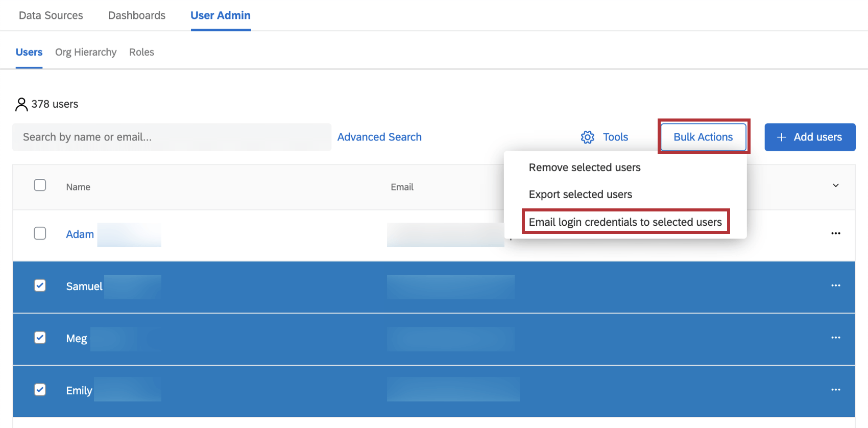Switch to the Dashboards tab
This screenshot has height=428, width=868.
[x=137, y=15]
